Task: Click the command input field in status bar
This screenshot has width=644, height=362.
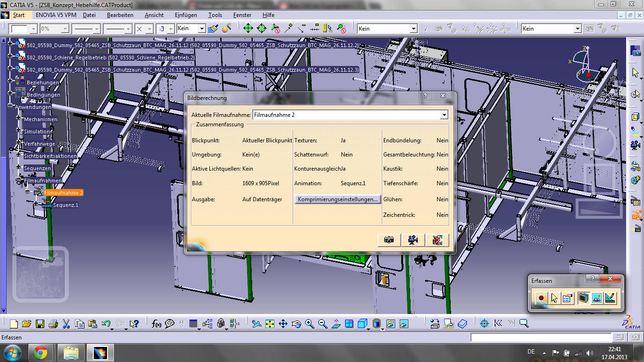Action: [541, 337]
